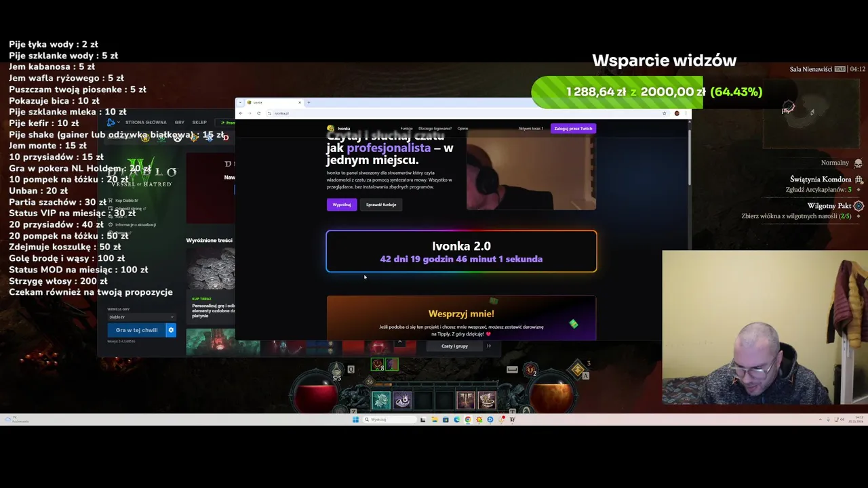Open the Battle.net logo menu
The width and height of the screenshot is (868, 488).
click(x=112, y=123)
